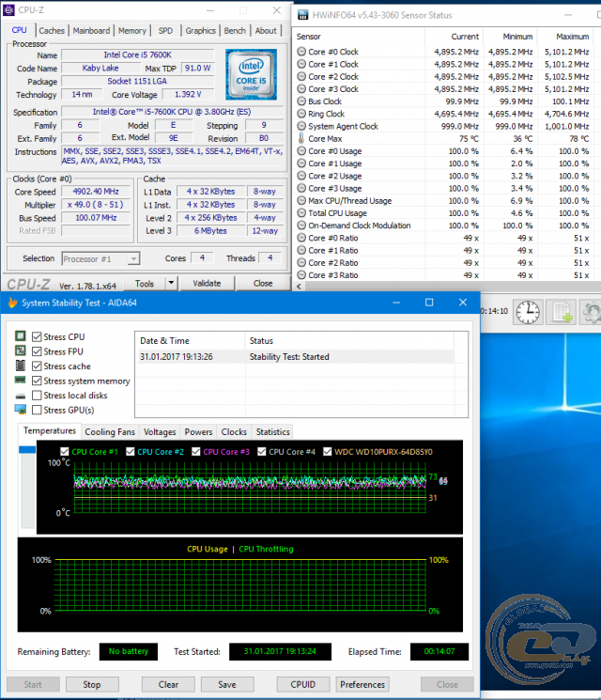Switch to Voltages tab in AIDA64
601x700 pixels.
click(160, 431)
